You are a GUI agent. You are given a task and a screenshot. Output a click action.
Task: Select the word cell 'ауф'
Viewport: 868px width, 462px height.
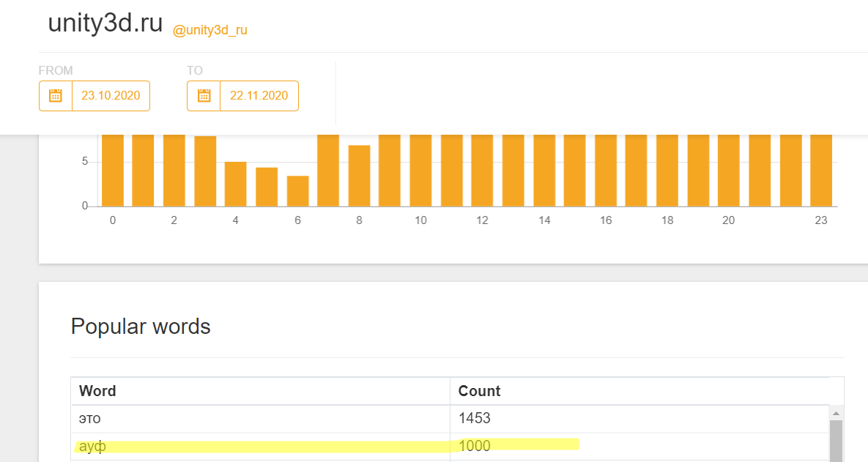tap(260, 447)
